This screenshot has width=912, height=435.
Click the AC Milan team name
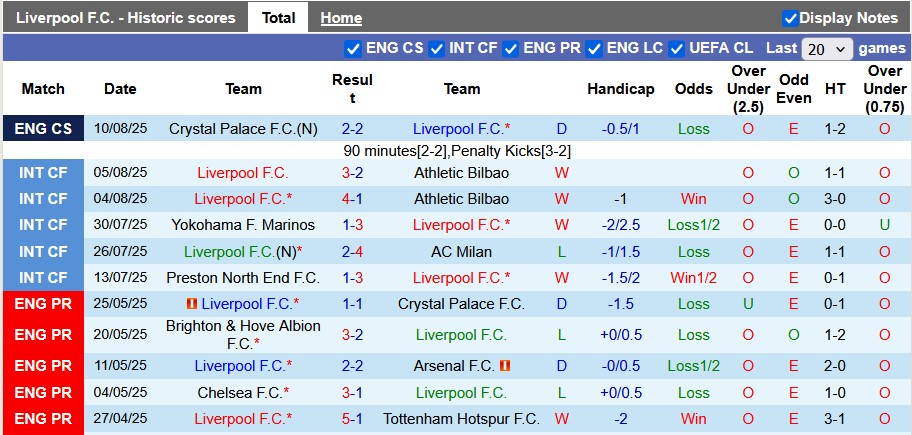(461, 252)
